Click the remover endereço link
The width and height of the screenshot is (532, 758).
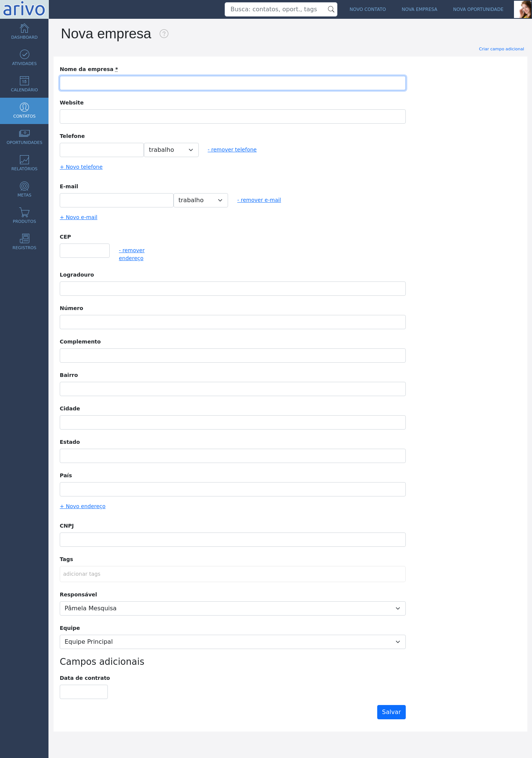coord(132,254)
